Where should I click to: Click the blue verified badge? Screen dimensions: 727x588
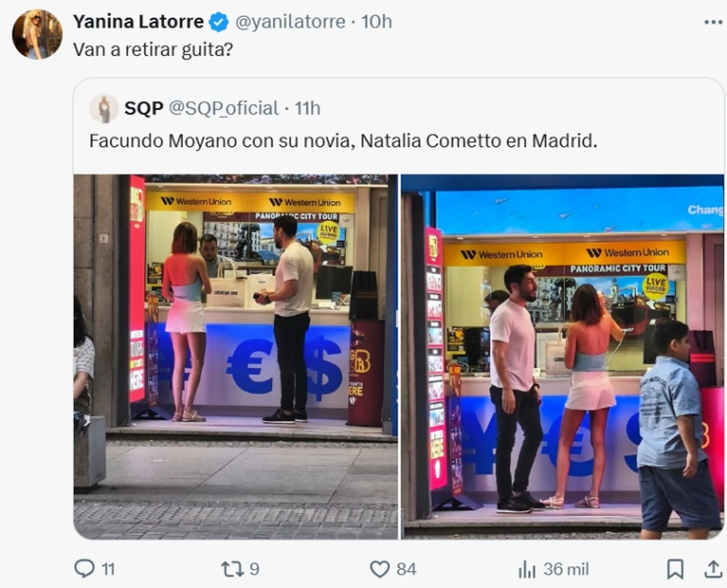coord(218,22)
